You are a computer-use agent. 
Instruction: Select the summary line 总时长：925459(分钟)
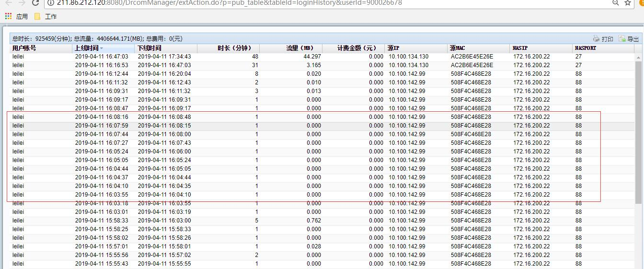pos(42,39)
